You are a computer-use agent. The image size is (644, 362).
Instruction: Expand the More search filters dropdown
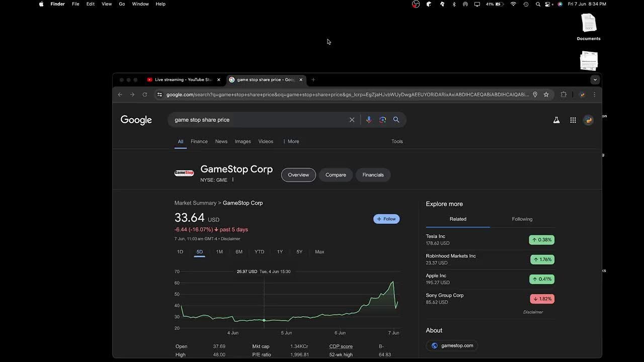click(291, 141)
